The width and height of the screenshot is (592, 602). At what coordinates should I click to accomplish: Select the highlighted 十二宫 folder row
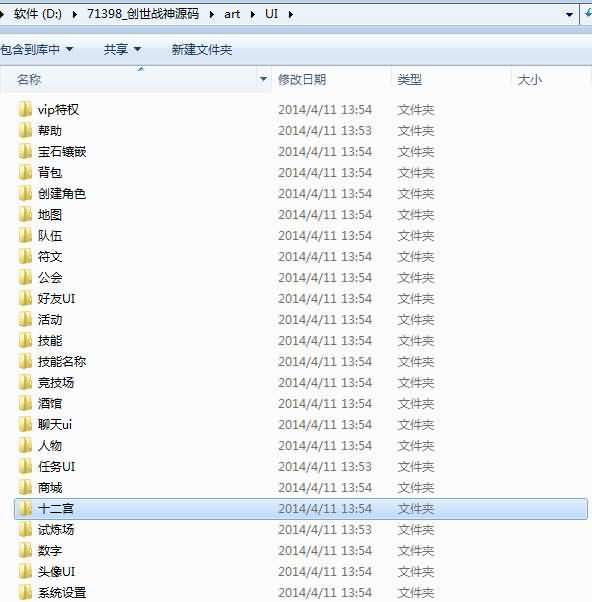301,509
